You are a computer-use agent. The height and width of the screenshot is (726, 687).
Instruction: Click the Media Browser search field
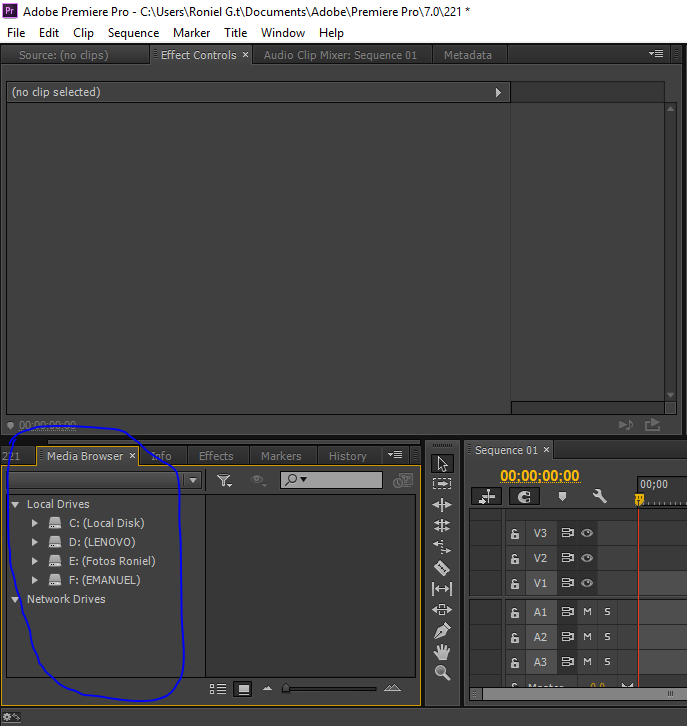[x=331, y=480]
